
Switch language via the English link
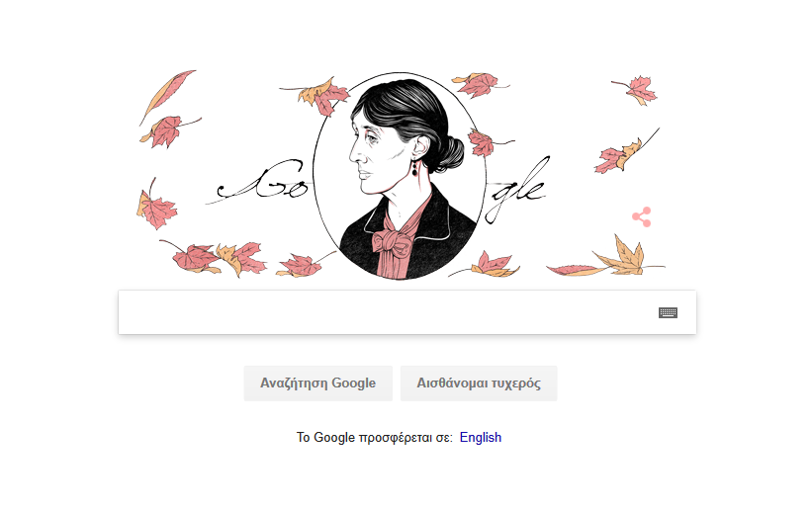480,438
